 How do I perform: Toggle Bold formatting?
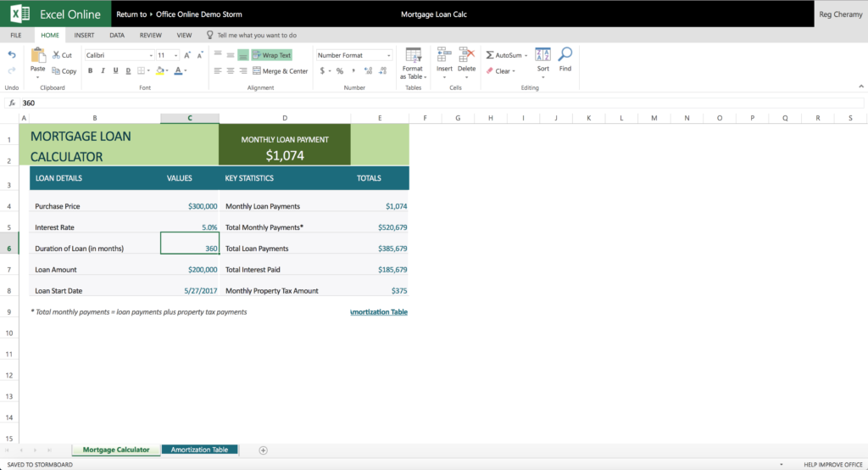pyautogui.click(x=90, y=71)
